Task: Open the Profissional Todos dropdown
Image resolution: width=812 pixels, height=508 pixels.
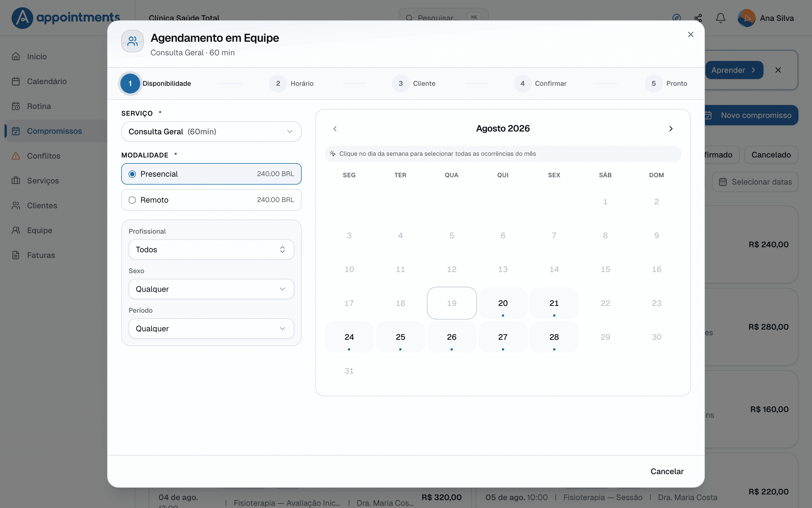Action: pyautogui.click(x=211, y=250)
